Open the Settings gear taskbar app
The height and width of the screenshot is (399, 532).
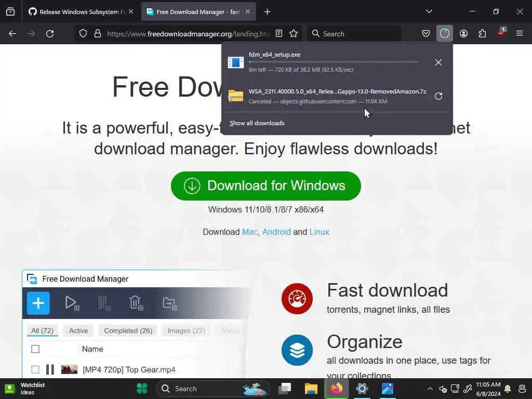(362, 389)
